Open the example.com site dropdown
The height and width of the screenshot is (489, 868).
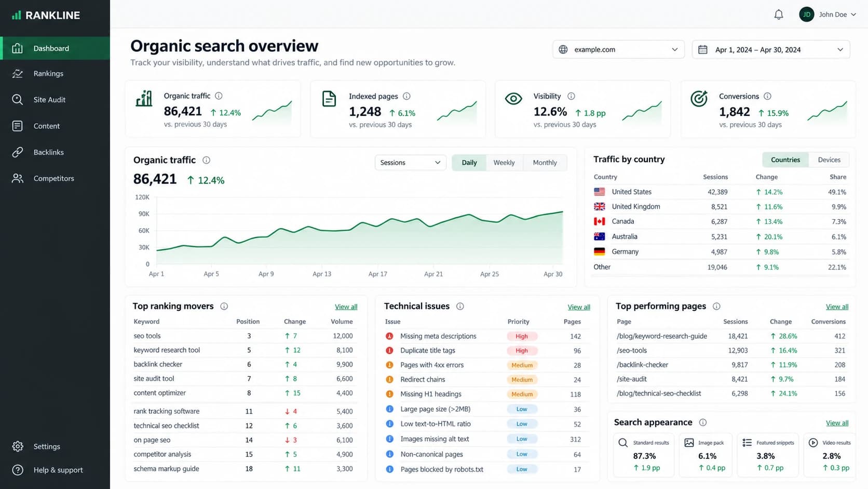(618, 49)
